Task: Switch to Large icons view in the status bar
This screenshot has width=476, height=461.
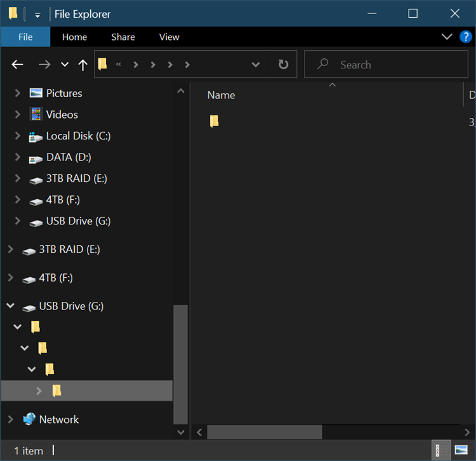Action: (x=461, y=450)
